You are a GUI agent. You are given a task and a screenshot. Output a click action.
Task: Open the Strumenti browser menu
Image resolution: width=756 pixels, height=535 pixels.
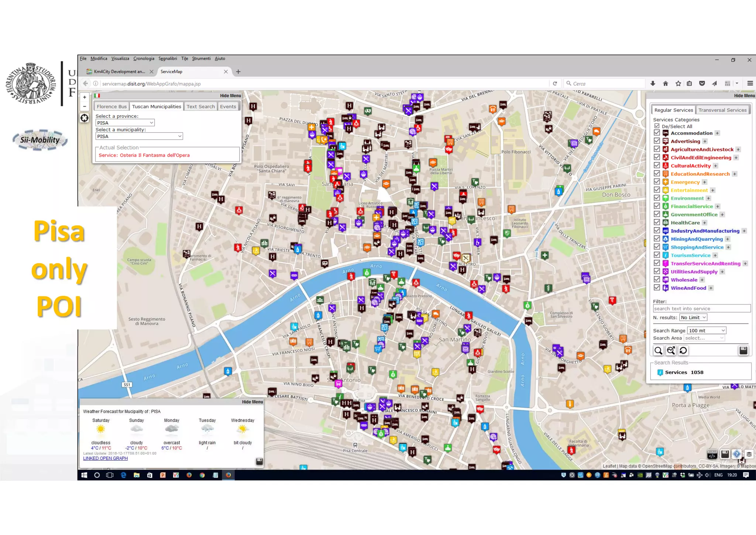pos(201,58)
